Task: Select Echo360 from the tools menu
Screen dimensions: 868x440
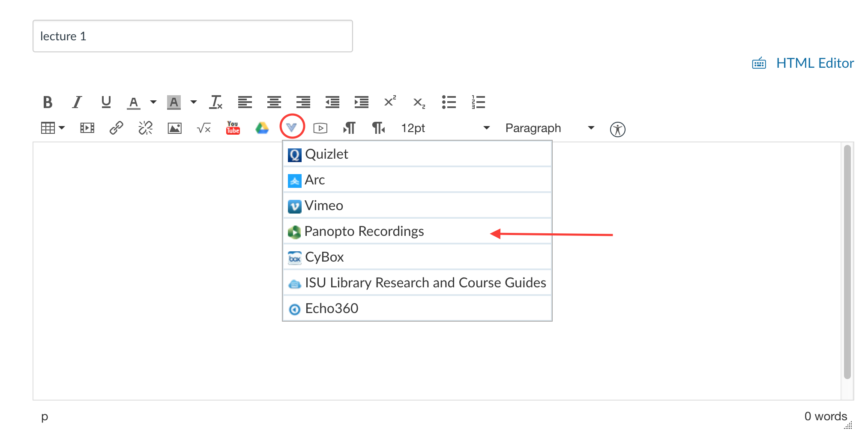Action: [417, 308]
